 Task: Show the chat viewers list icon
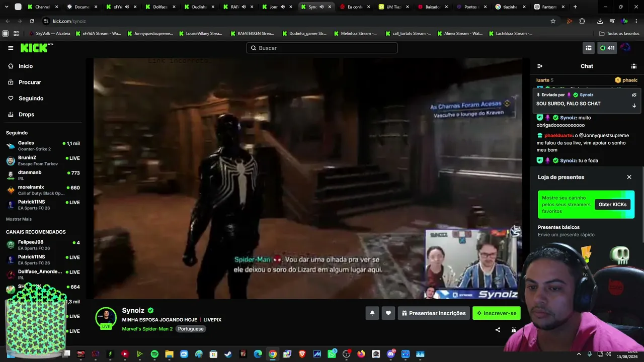(634, 66)
